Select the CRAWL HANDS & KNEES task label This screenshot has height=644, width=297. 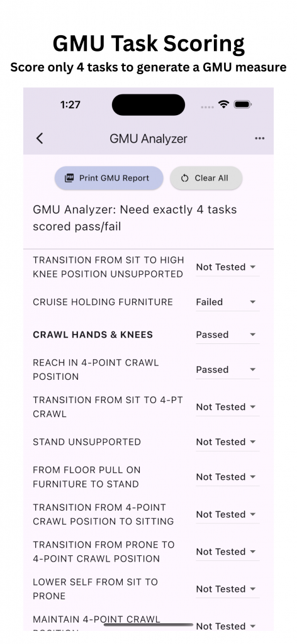93,335
